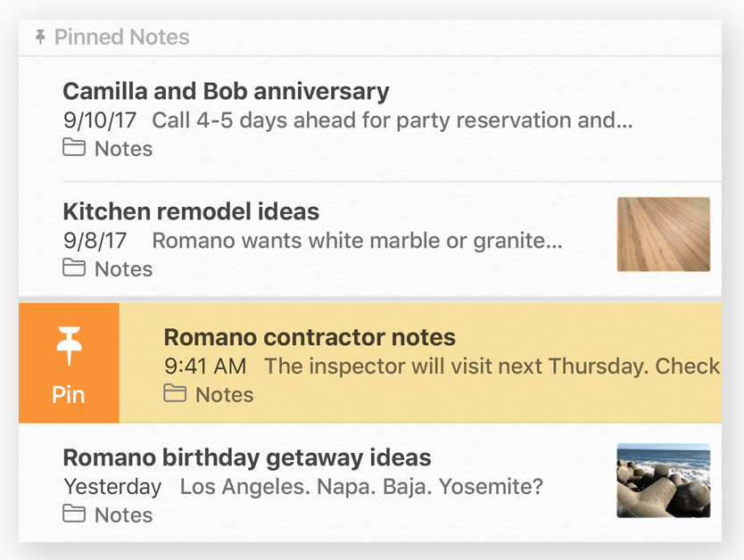The width and height of the screenshot is (744, 560).
Task: Click the beach rocks thumbnail image
Action: point(664,481)
